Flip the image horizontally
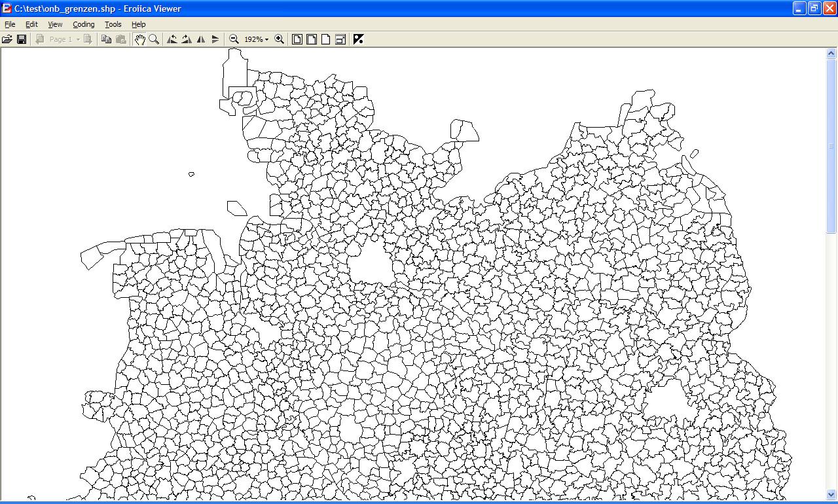The width and height of the screenshot is (838, 504). point(201,39)
